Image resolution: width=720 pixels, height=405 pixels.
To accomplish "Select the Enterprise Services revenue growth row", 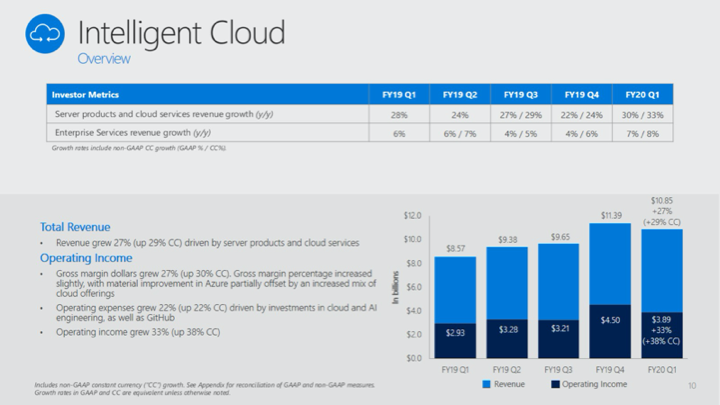I will coord(132,133).
